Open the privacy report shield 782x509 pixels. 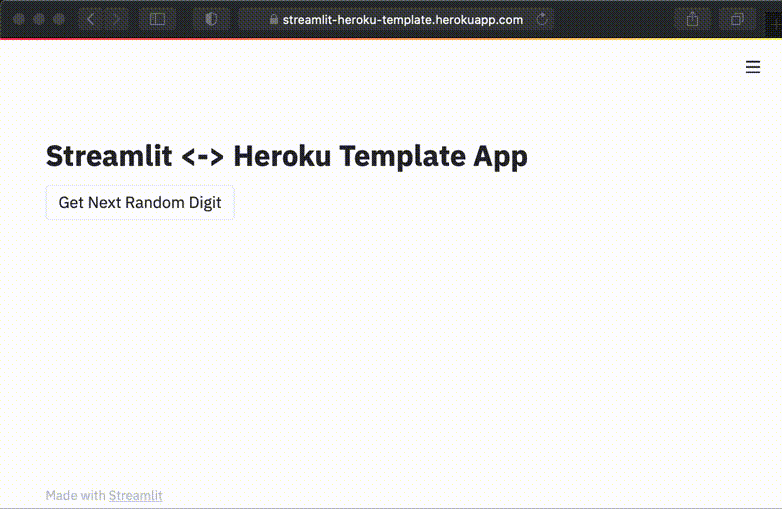tap(211, 19)
